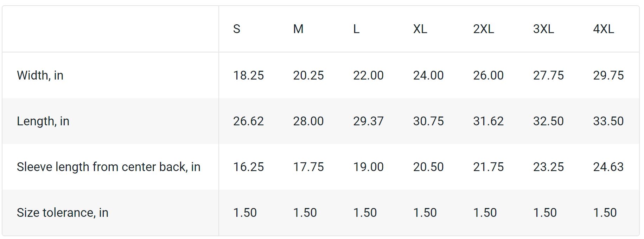Select the 'Length, in' row label

[43, 121]
